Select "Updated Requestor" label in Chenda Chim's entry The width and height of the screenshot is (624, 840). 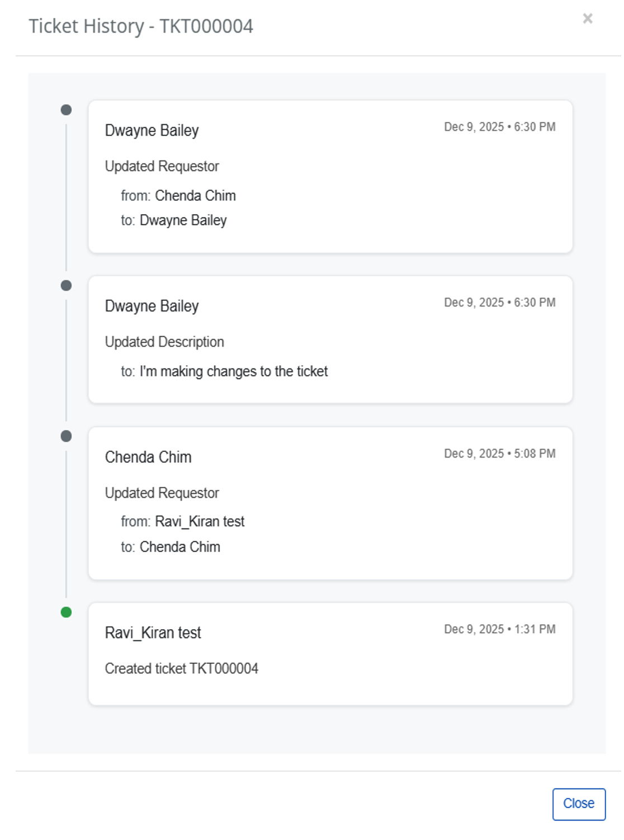click(162, 493)
